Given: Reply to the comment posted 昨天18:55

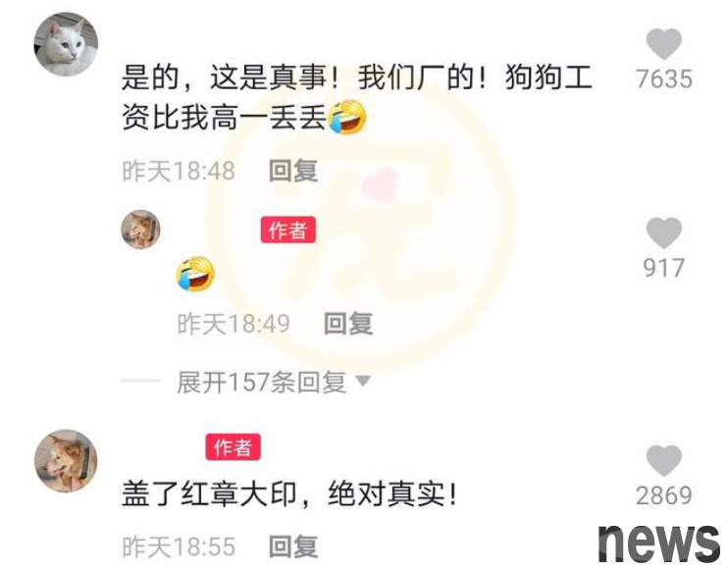Looking at the screenshot, I should pos(293,546).
